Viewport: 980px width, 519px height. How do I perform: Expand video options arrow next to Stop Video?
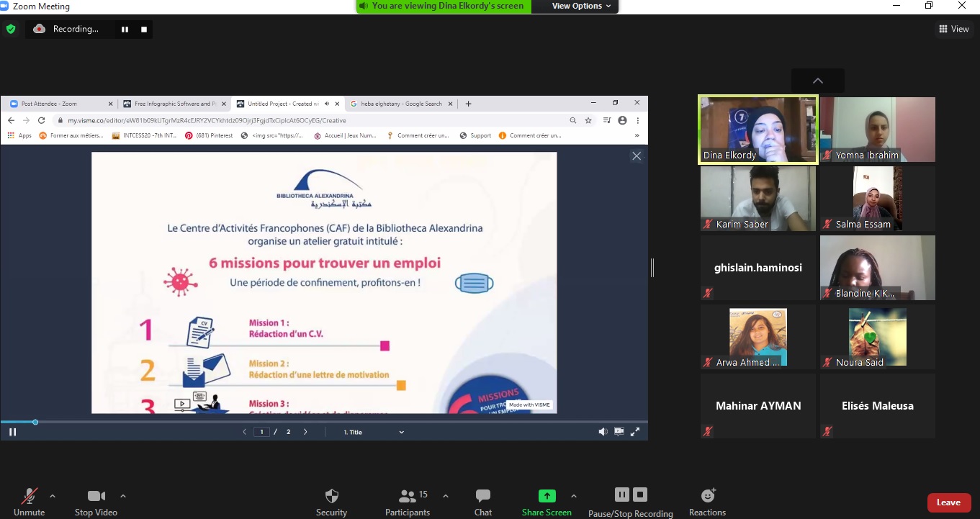[123, 496]
